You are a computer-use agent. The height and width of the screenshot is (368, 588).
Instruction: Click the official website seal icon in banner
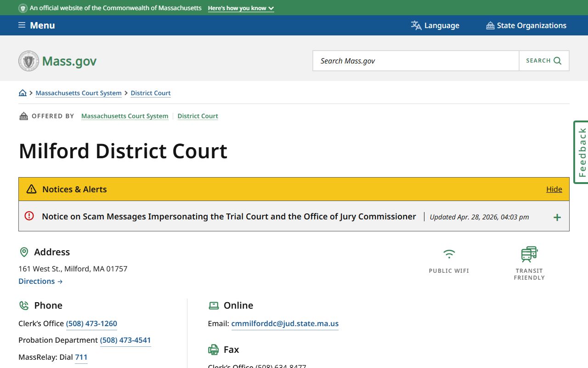click(23, 8)
